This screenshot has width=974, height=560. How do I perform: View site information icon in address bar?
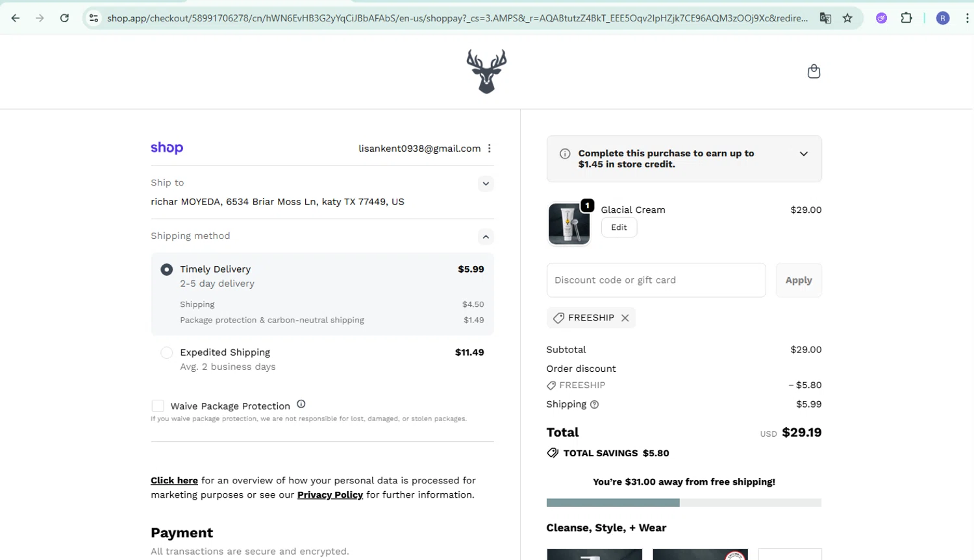click(94, 18)
